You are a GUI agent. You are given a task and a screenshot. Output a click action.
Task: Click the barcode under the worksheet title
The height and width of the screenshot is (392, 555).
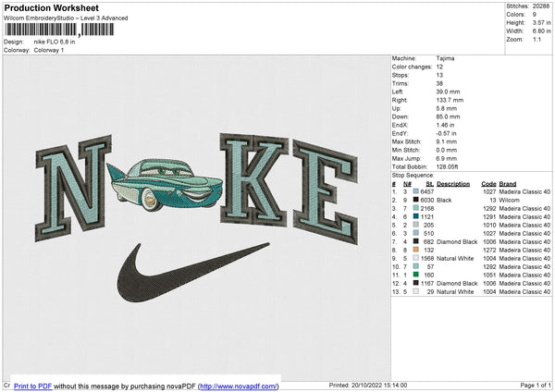59,30
